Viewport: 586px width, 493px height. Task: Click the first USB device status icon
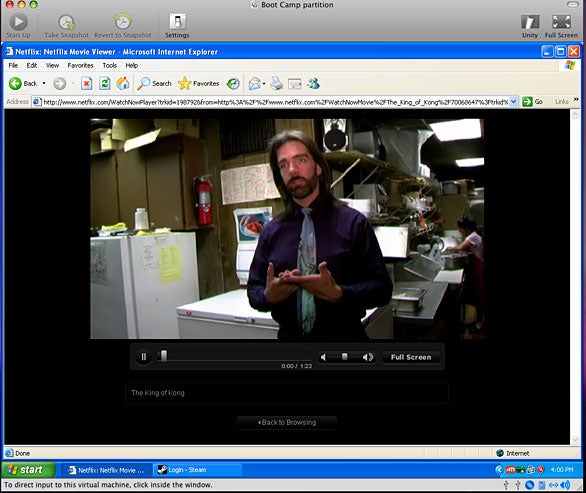pos(506,485)
